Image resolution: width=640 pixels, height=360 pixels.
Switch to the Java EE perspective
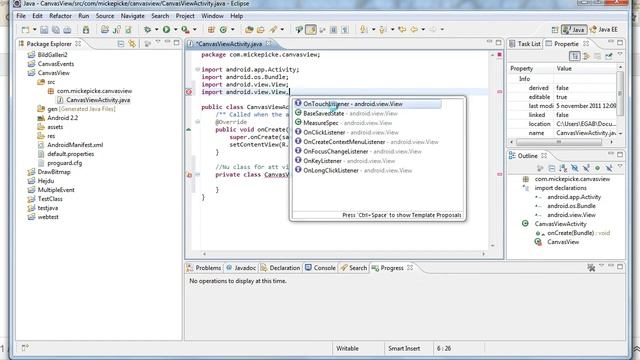coord(604,30)
